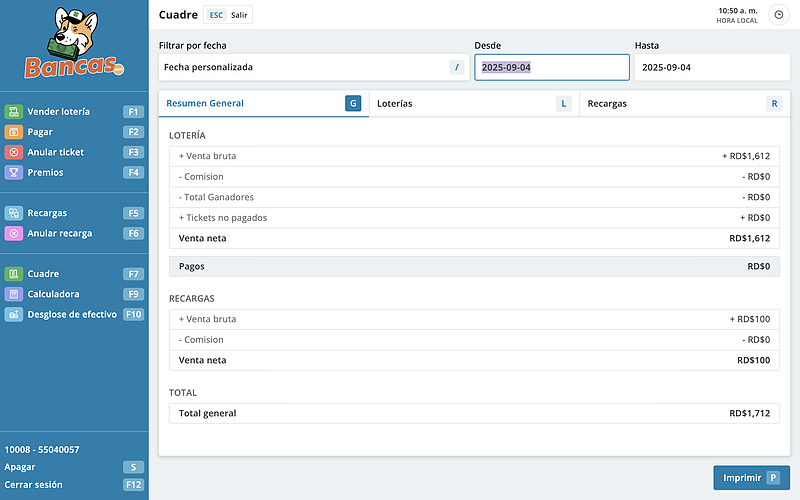Image resolution: width=800 pixels, height=500 pixels.
Task: Click the Premios trophy icon
Action: pos(14,172)
